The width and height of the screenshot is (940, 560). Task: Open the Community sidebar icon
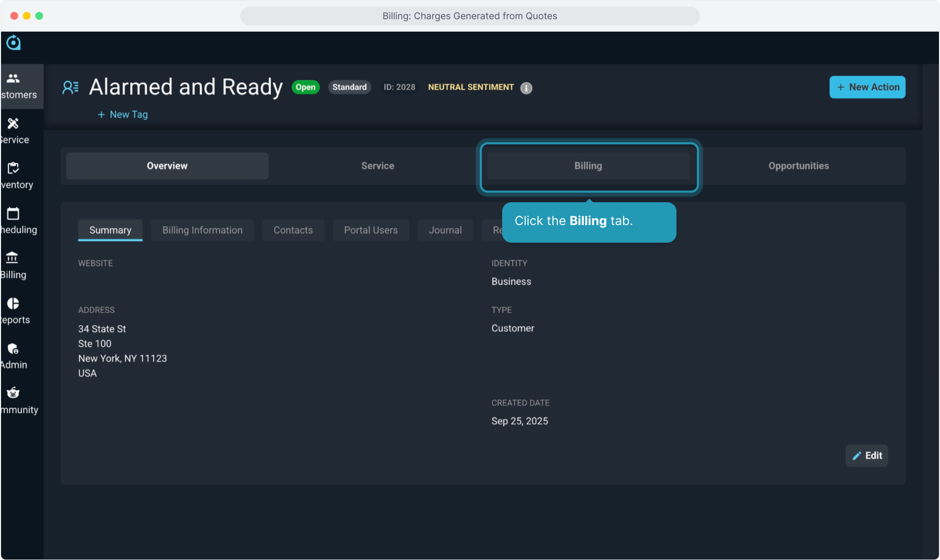(13, 393)
